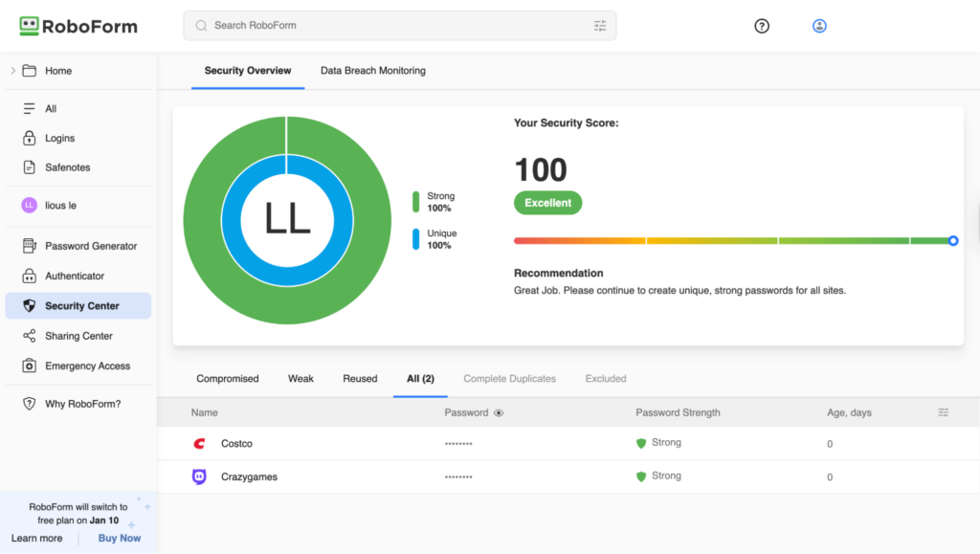This screenshot has width=980, height=554.
Task: Sort by Password Strength column header
Action: [678, 412]
